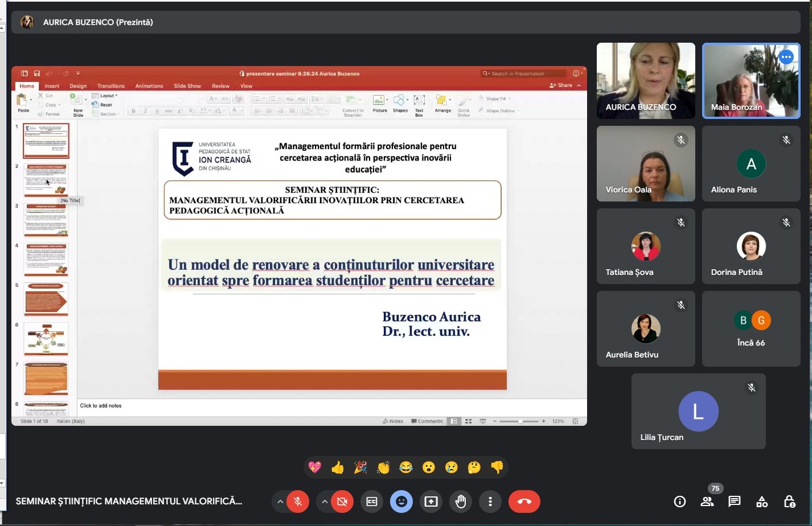Adjust the PowerPoint zoom slider
This screenshot has height=526, width=812.
[520, 421]
